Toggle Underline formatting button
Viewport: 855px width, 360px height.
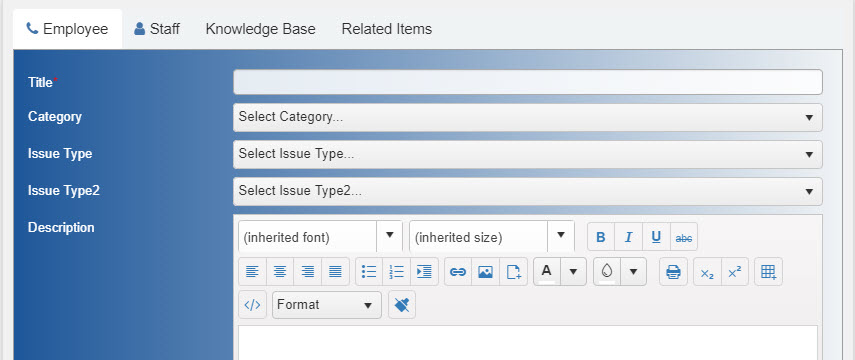[x=657, y=237]
